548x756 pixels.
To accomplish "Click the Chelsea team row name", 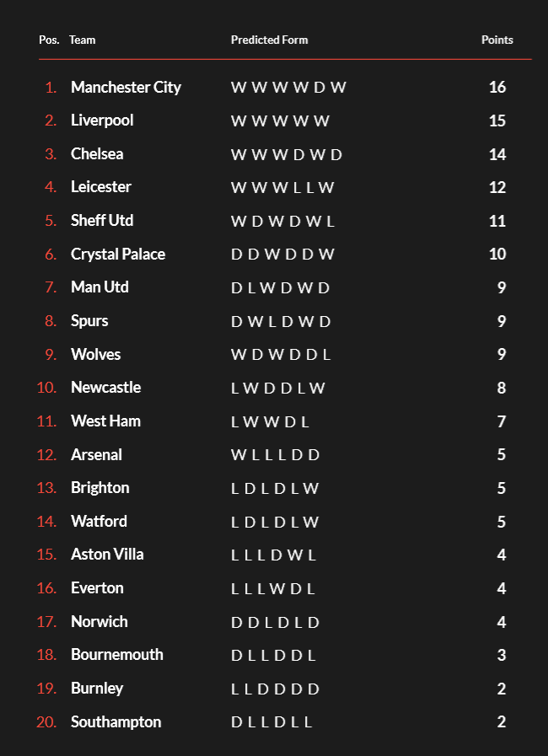I will click(97, 154).
